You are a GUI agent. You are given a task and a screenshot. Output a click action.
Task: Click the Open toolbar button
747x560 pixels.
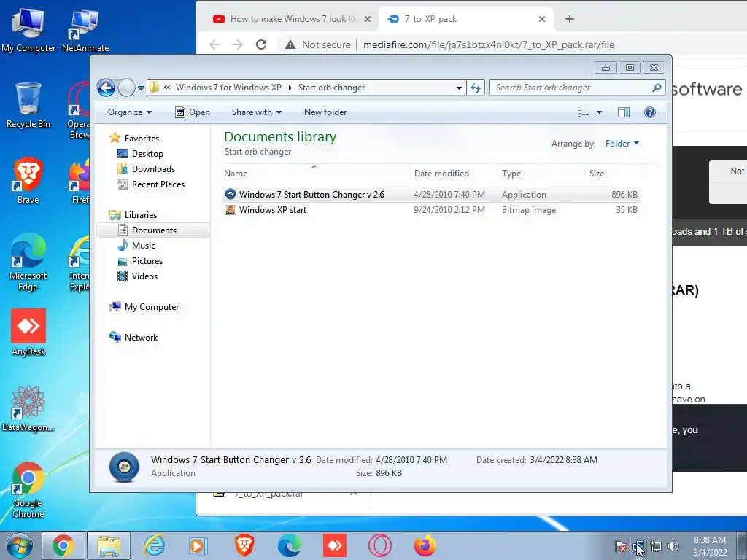coord(193,112)
